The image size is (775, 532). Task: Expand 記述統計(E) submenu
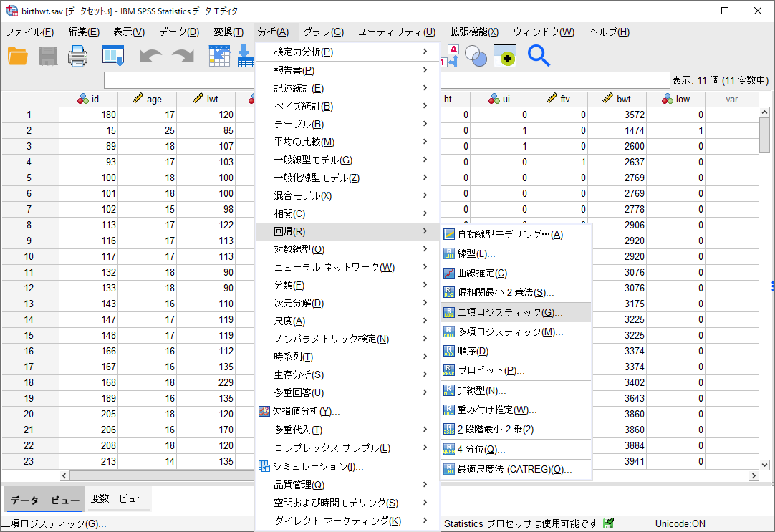[347, 88]
